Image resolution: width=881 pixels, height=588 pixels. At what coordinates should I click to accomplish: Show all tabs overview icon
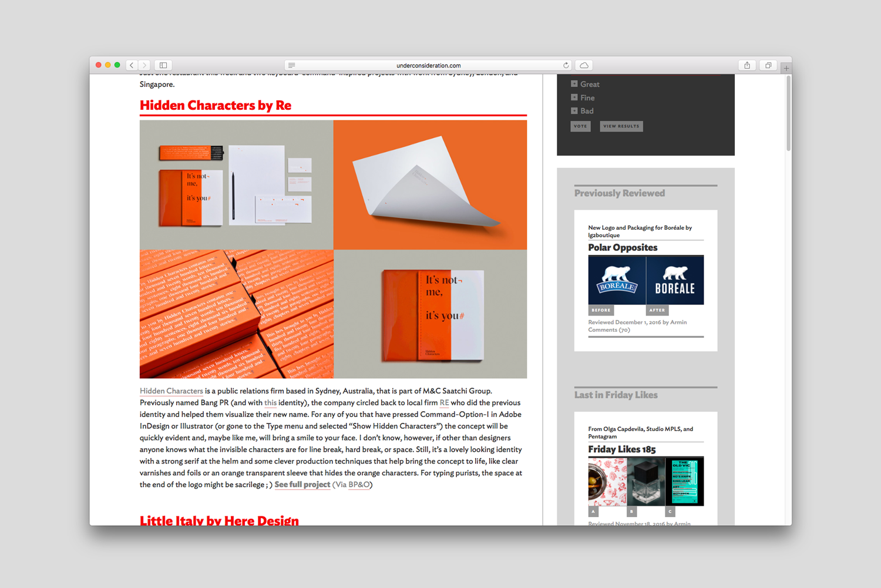pyautogui.click(x=768, y=65)
